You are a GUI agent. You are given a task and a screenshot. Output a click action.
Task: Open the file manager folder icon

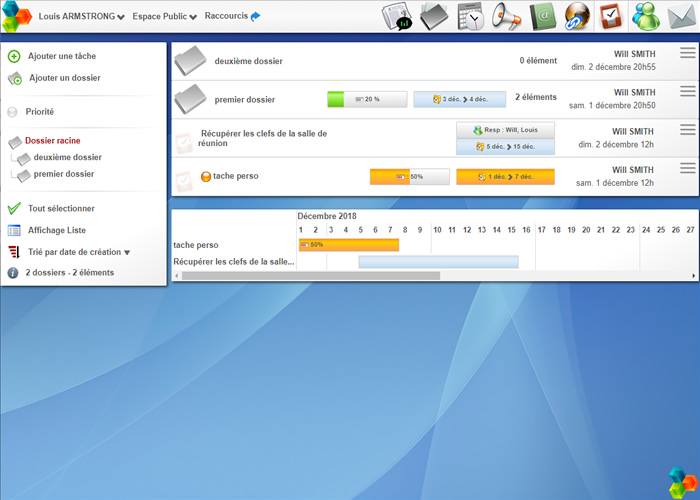tap(433, 17)
